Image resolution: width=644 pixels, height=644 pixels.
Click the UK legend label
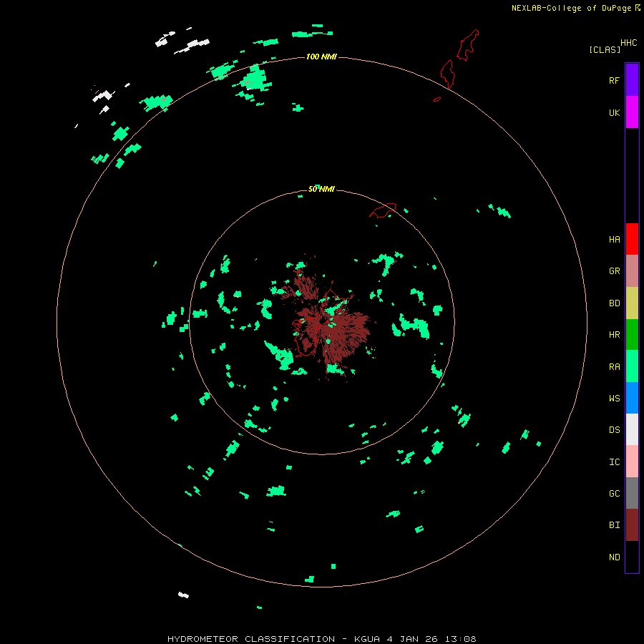(x=614, y=112)
